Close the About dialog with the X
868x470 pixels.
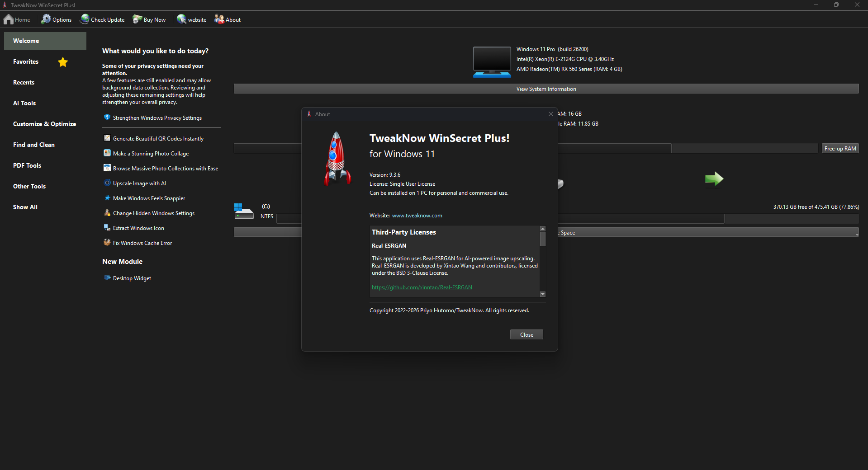point(550,114)
